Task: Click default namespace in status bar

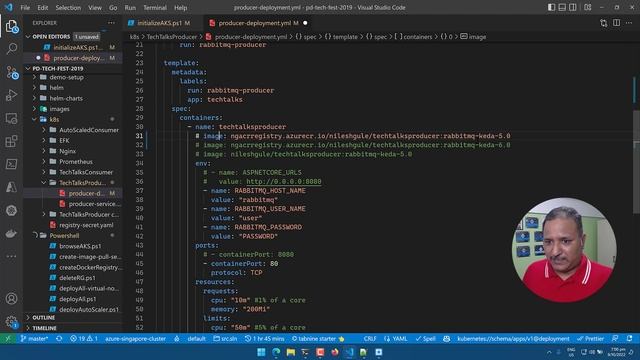Action: coord(196,339)
